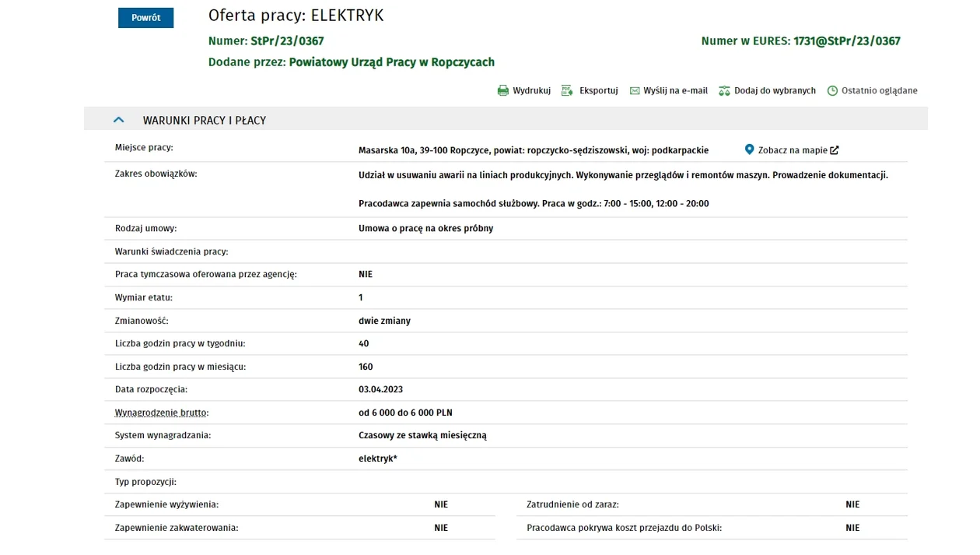This screenshot has height=555, width=980.
Task: Click Powiatowy Urząd Pracy w Ropczycach text
Action: 392,62
